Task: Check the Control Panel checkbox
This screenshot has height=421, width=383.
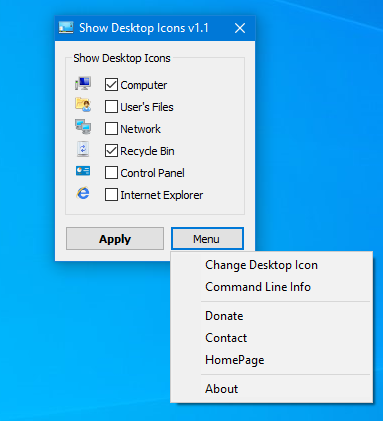Action: coord(111,173)
